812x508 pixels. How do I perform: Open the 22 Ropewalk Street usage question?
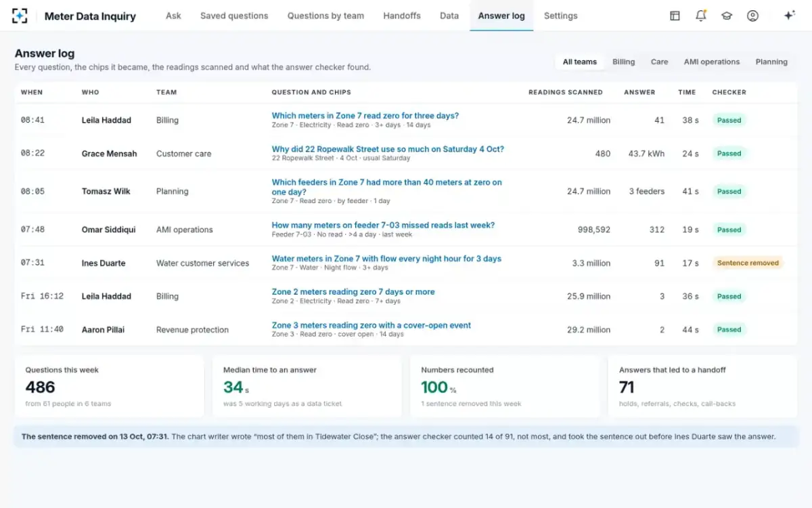pos(388,149)
